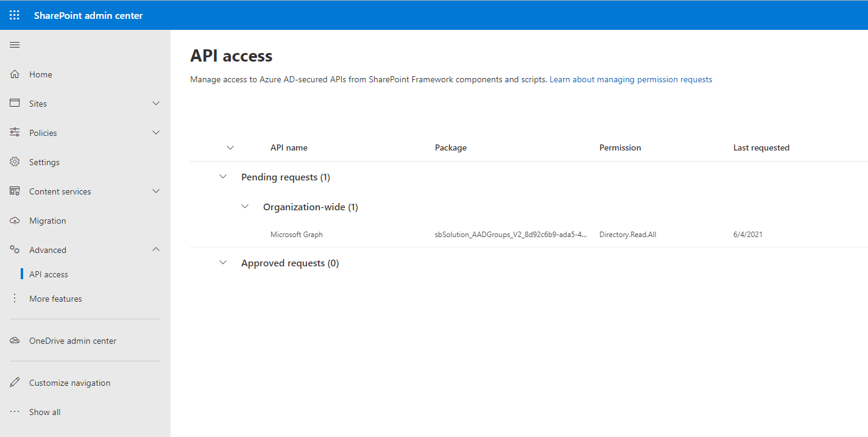Viewport: 868px width, 437px height.
Task: Collapse the Advanced section chevron
Action: click(156, 250)
